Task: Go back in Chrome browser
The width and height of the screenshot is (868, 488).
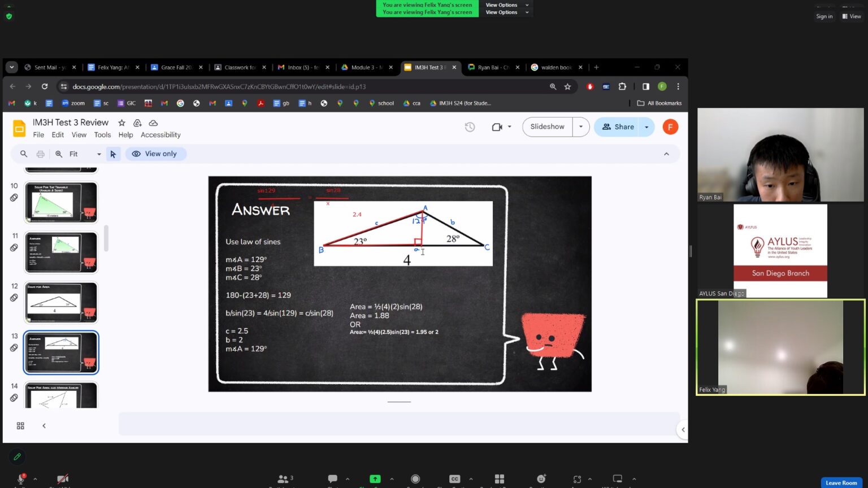Action: [x=12, y=86]
